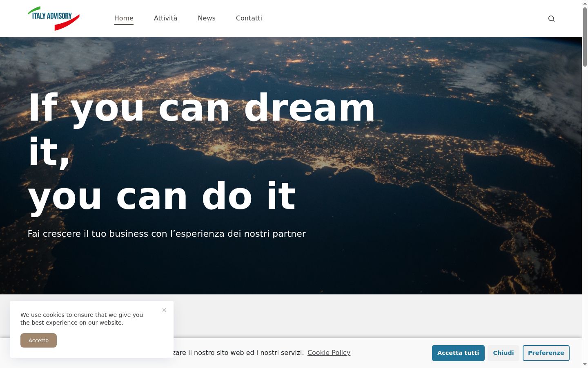Open cookie Preferenze button
588x368 pixels.
[546, 353]
